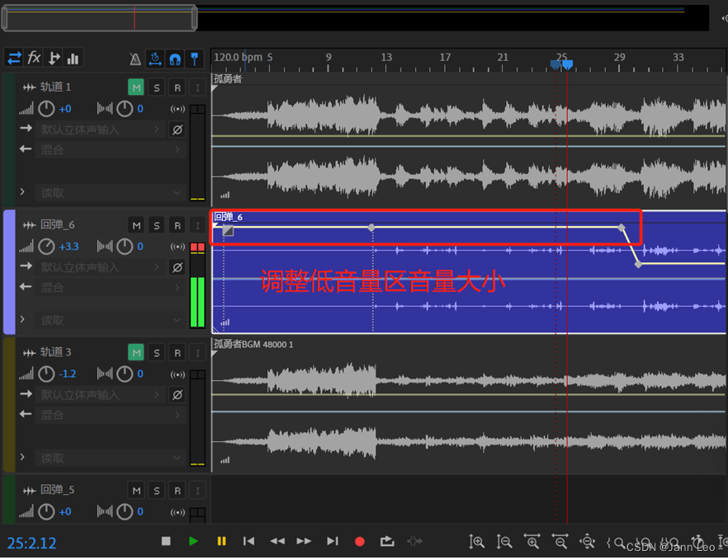Open input dropdown 默认立体声输入 on 轨道 1
728x560 pixels.
(101, 129)
